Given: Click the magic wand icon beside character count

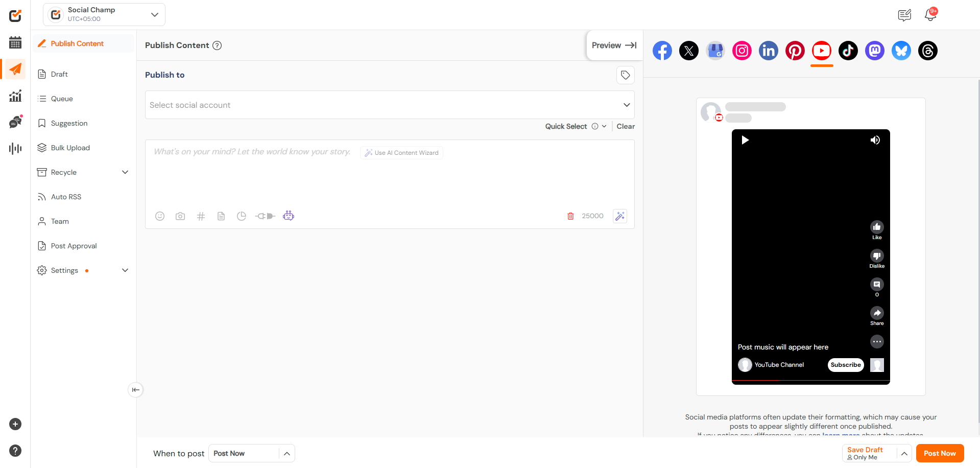Looking at the screenshot, I should (620, 216).
